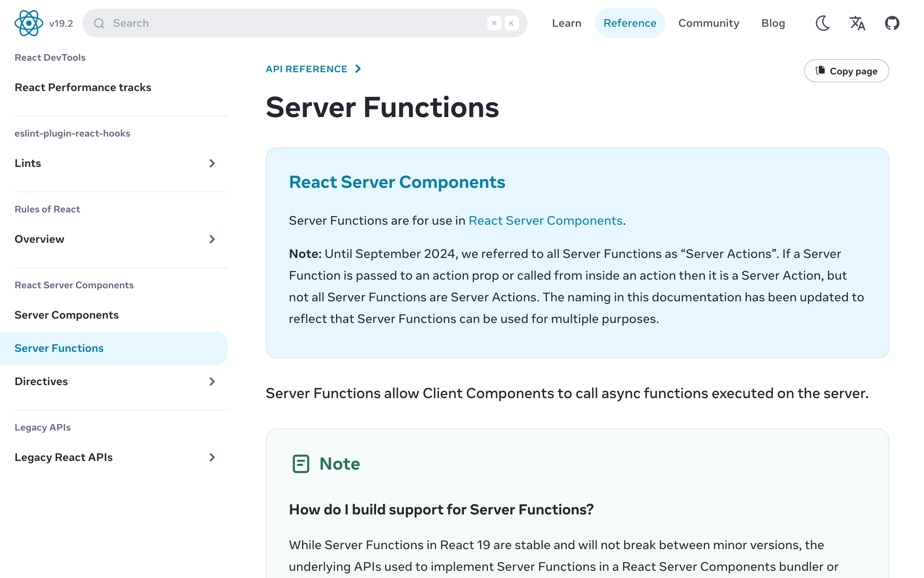
Task: Expand the Overview sidebar section
Action: coord(114,239)
